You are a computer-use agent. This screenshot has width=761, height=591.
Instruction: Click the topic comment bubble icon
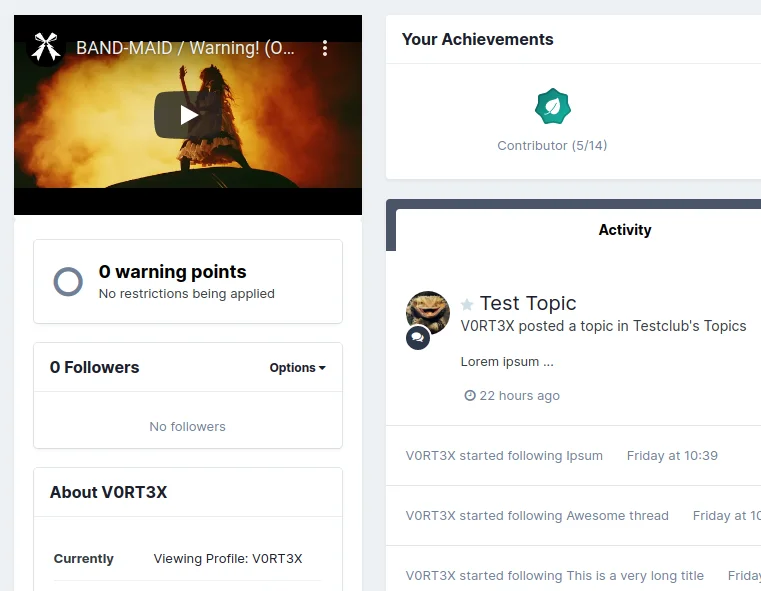(x=418, y=339)
